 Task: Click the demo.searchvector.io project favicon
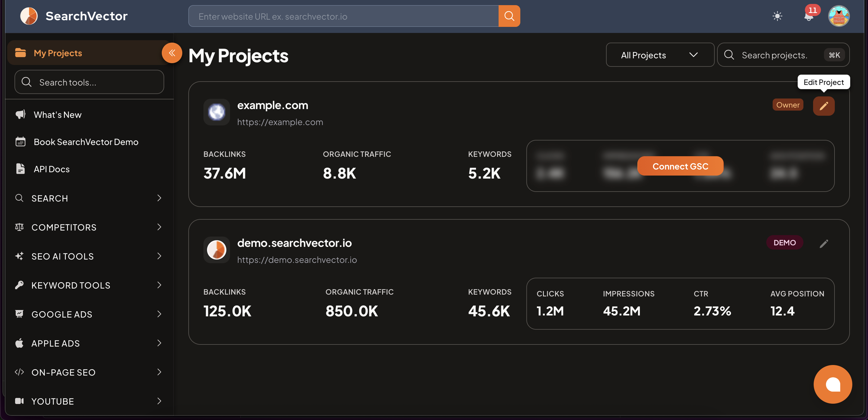point(216,250)
